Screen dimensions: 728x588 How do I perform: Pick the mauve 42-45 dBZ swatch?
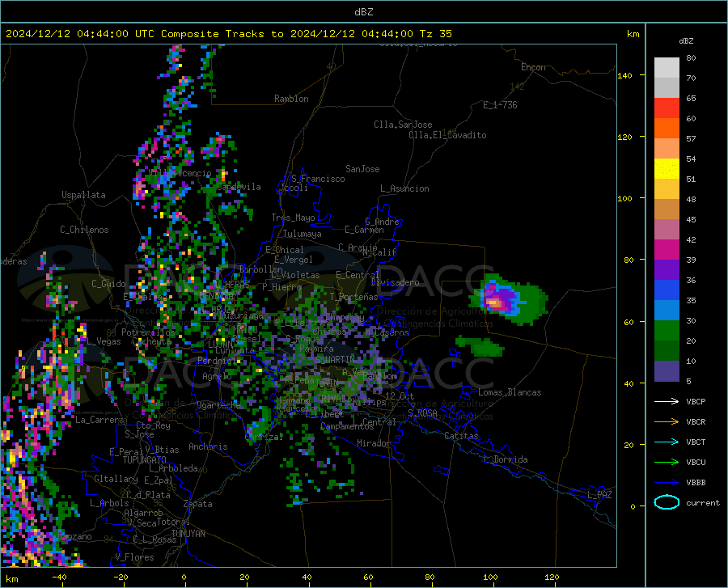coord(667,230)
